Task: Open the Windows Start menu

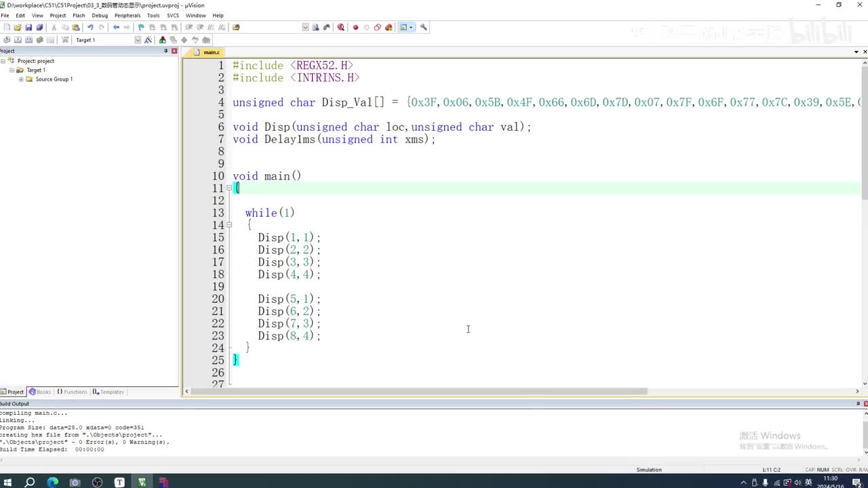Action: point(8,483)
